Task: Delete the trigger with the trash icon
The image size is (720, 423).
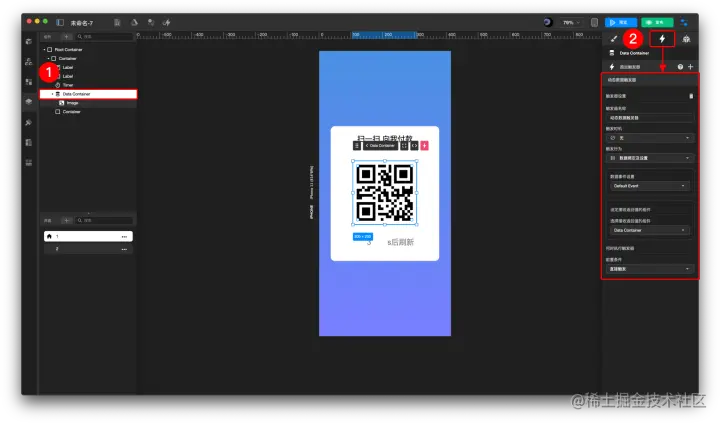Action: pyautogui.click(x=691, y=96)
